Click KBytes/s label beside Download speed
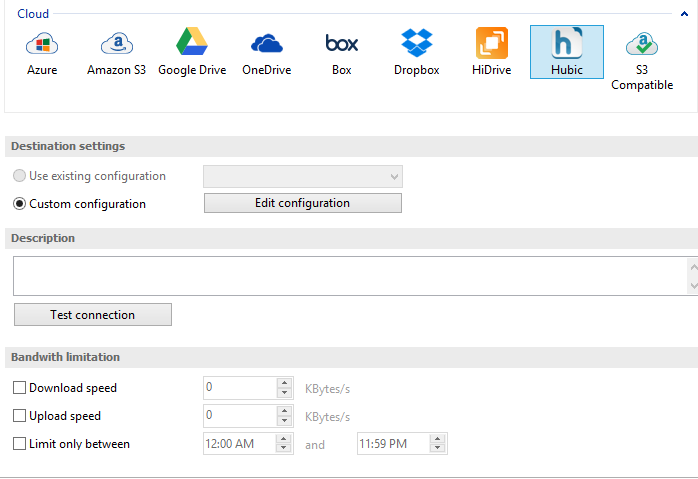The width and height of the screenshot is (698, 479). tap(328, 389)
